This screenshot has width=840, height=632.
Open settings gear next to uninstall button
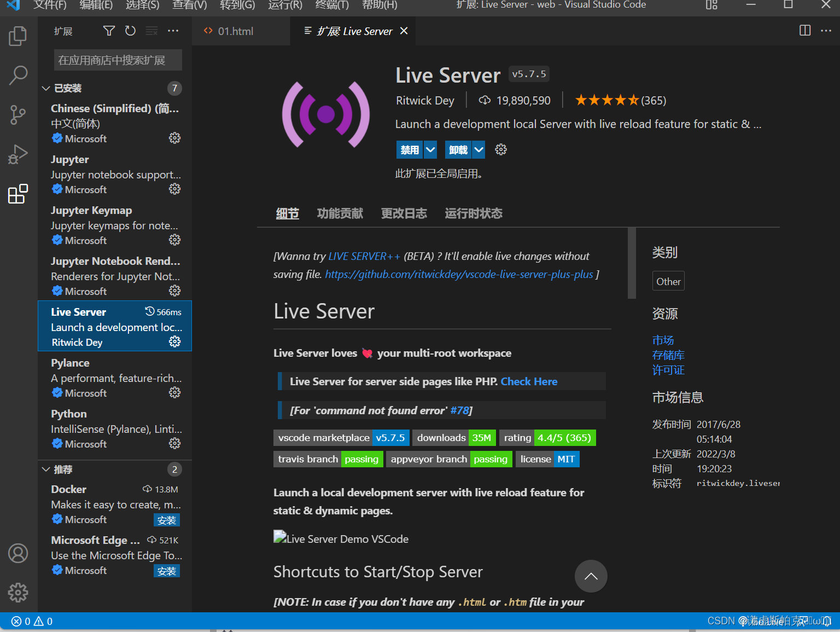[x=501, y=149]
